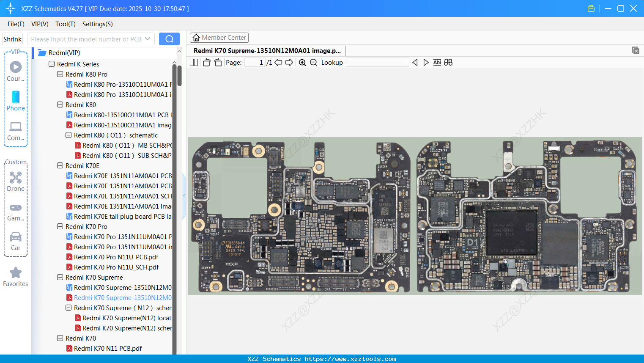
Task: Rotate the page clockwise
Action: pyautogui.click(x=218, y=63)
